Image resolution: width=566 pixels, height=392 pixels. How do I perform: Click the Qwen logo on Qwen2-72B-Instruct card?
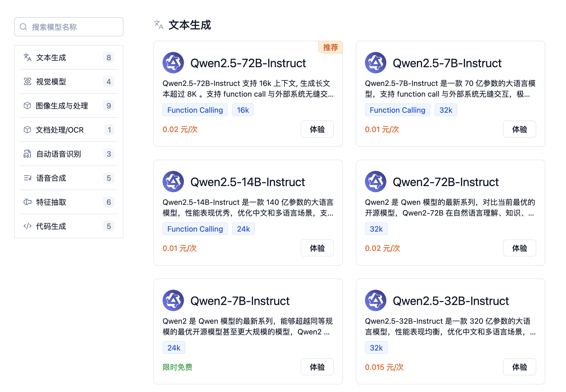[x=375, y=182]
